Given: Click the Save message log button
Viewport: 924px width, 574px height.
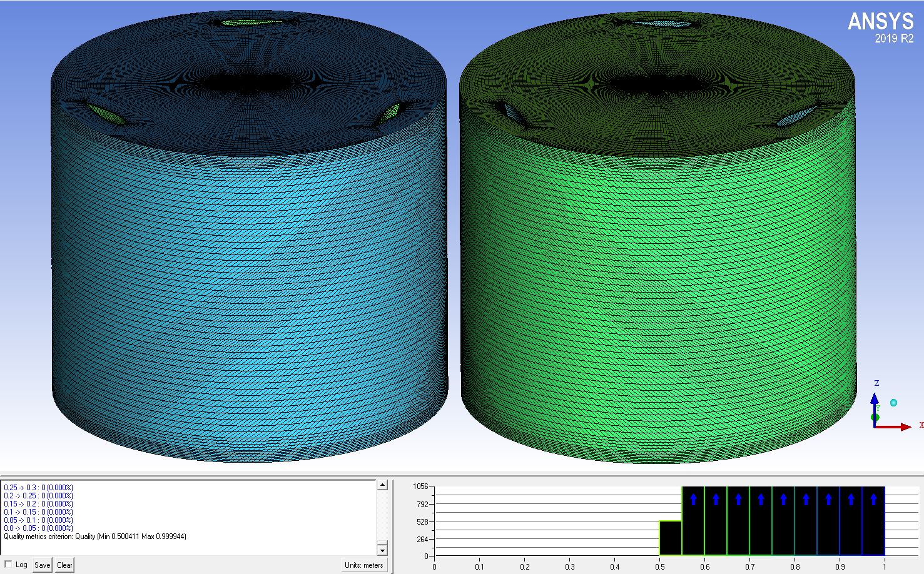Looking at the screenshot, I should coord(42,565).
